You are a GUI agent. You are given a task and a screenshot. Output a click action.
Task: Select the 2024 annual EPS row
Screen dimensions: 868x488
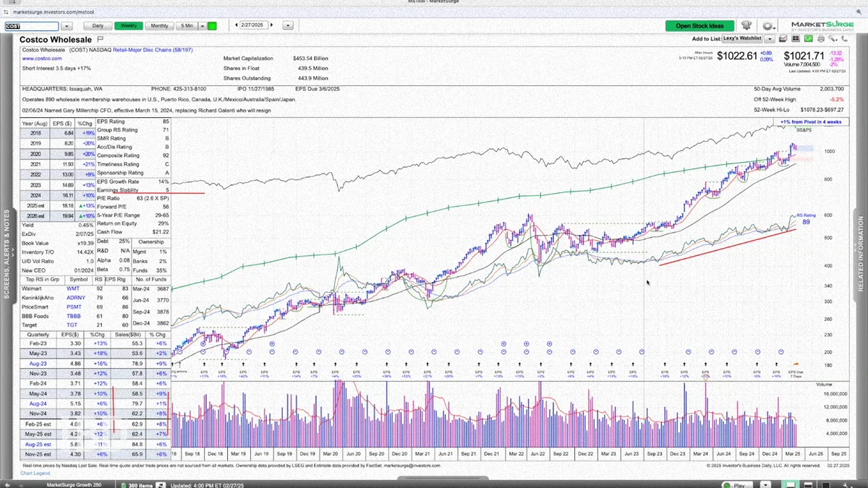56,195
